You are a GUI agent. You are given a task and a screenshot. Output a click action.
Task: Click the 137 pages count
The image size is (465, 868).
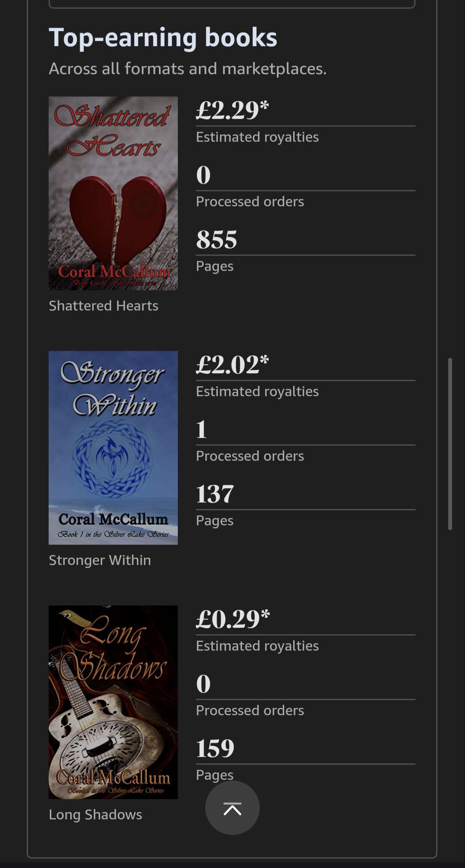[x=215, y=494]
